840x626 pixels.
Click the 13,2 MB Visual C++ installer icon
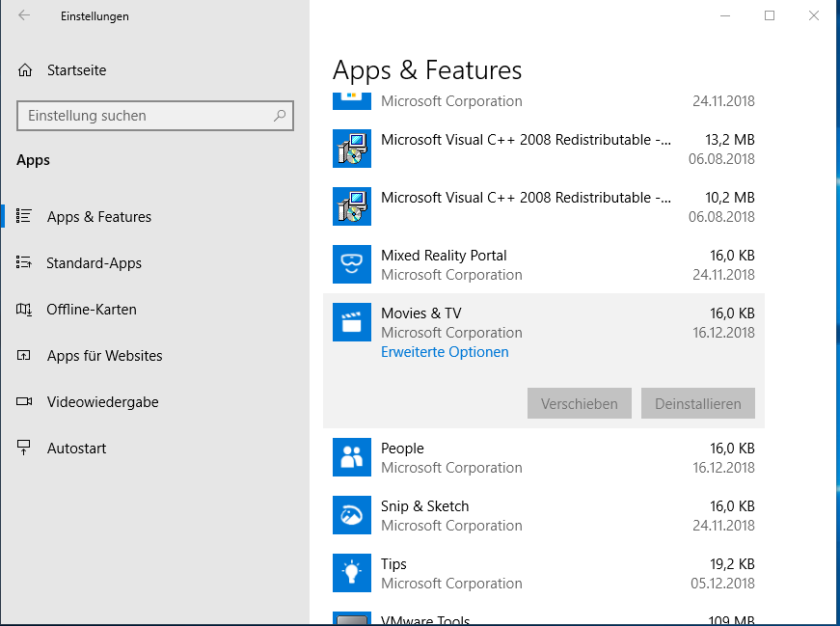(x=351, y=149)
